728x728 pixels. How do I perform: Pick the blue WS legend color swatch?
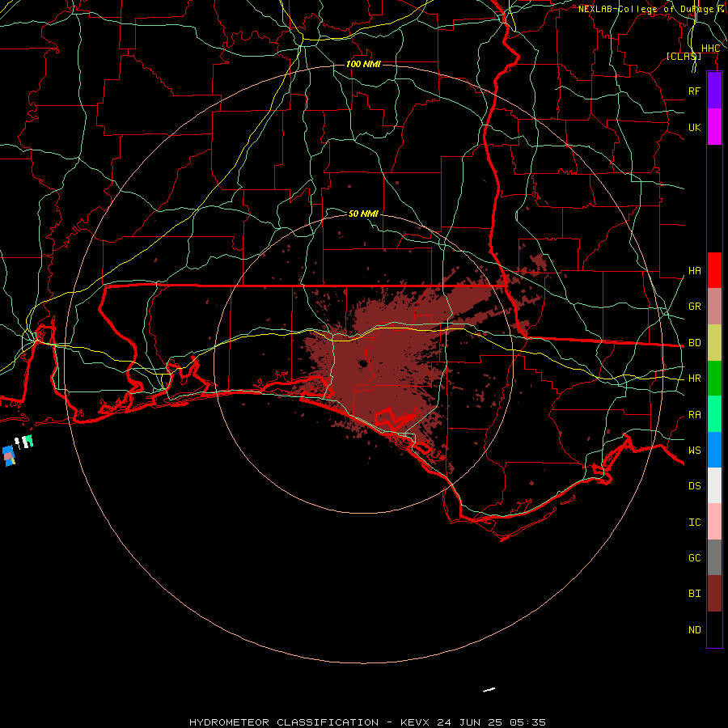coord(714,450)
